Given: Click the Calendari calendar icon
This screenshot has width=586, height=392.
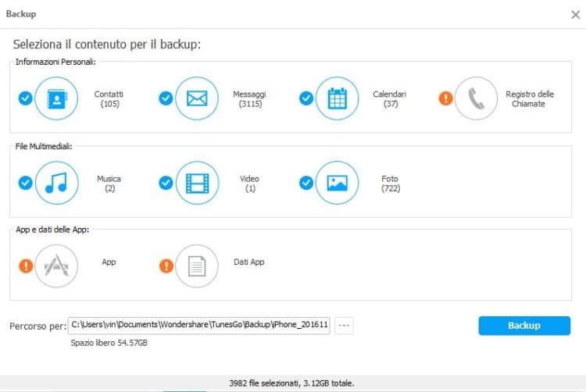Looking at the screenshot, I should coord(337,98).
